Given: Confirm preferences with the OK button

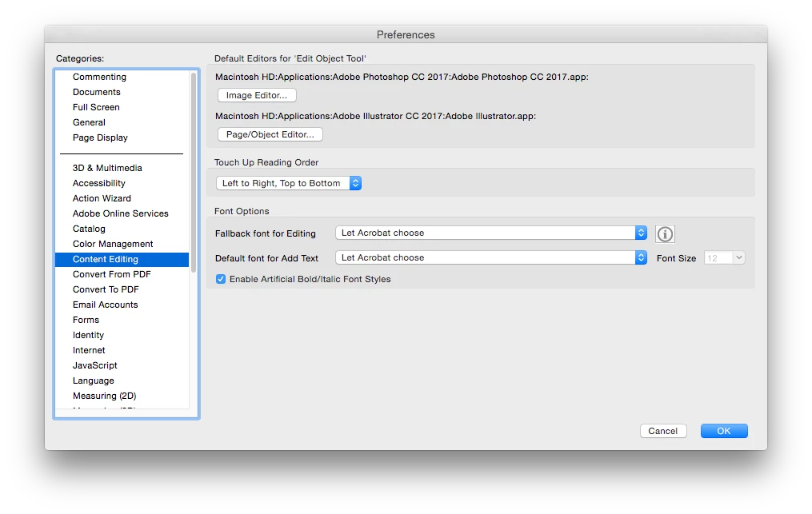Looking at the screenshot, I should 724,431.
